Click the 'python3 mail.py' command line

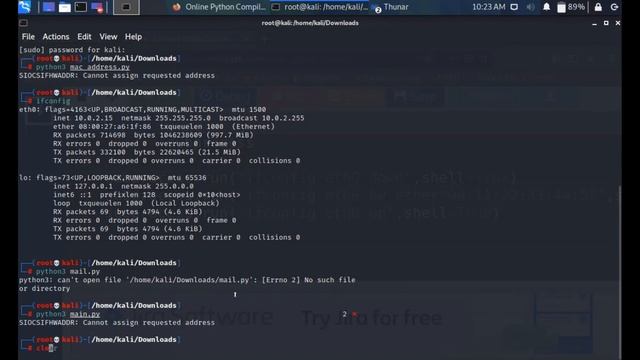coord(68,271)
